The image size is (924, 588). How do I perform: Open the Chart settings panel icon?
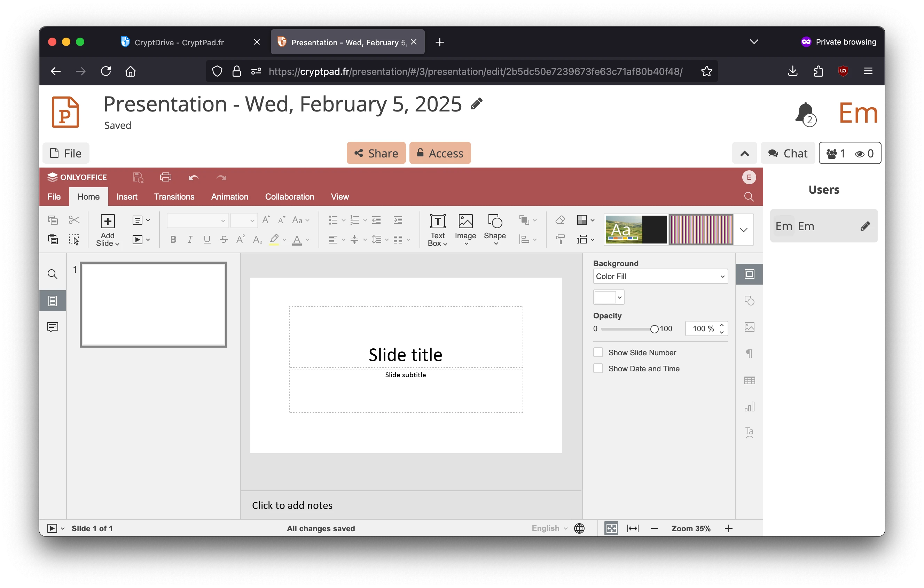pyautogui.click(x=749, y=407)
